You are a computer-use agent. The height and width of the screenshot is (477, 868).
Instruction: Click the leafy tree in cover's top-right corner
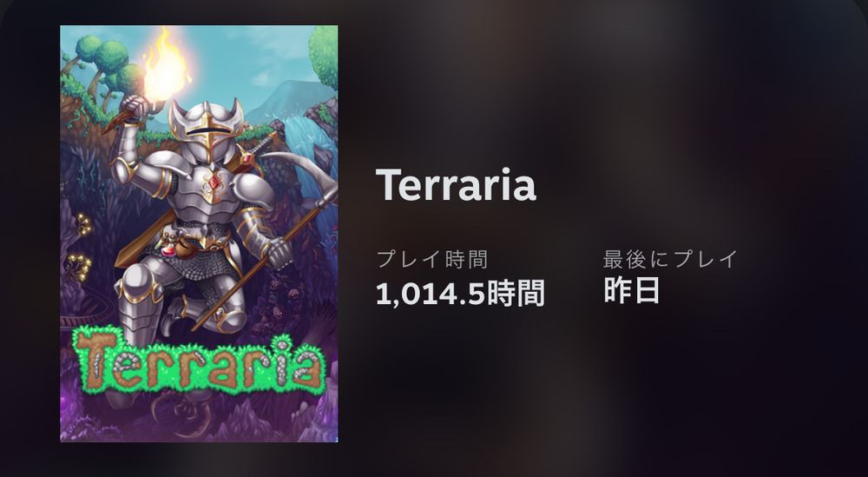pyautogui.click(x=323, y=56)
